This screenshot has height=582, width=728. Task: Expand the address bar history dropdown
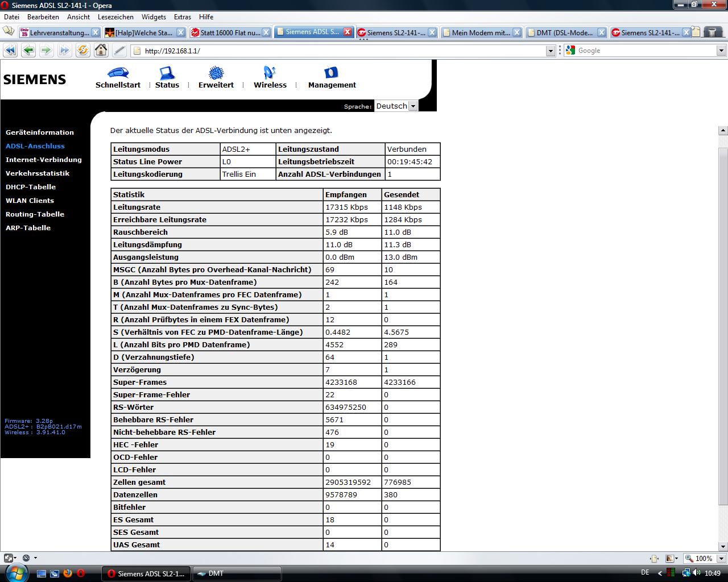(550, 51)
